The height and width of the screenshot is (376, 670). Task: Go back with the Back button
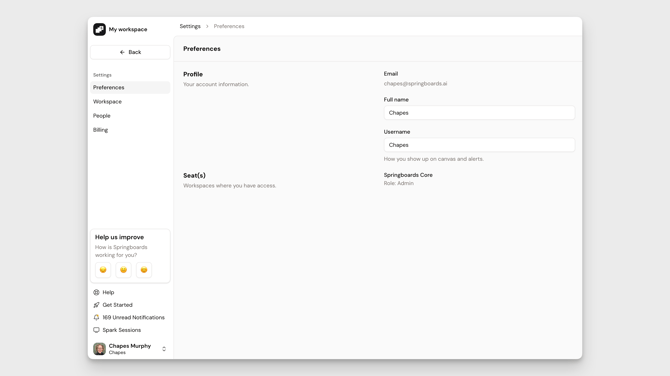point(130,52)
